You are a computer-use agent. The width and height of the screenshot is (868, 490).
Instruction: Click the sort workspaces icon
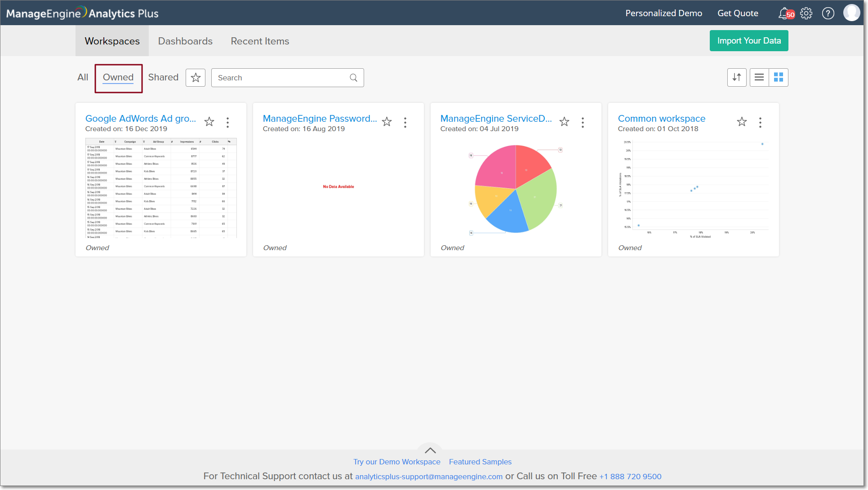click(x=737, y=77)
